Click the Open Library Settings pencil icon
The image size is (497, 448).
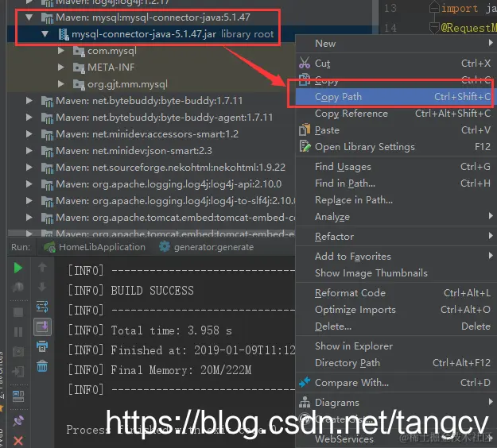305,146
